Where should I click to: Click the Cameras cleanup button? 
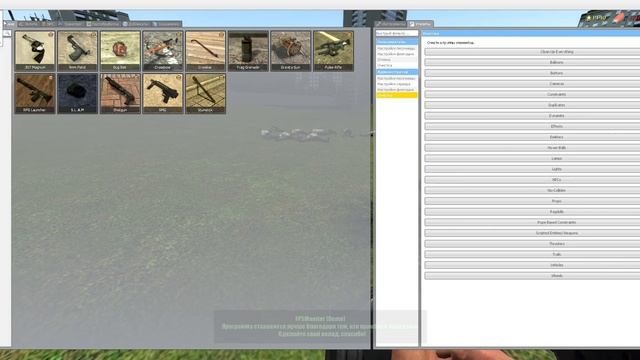(x=532, y=84)
